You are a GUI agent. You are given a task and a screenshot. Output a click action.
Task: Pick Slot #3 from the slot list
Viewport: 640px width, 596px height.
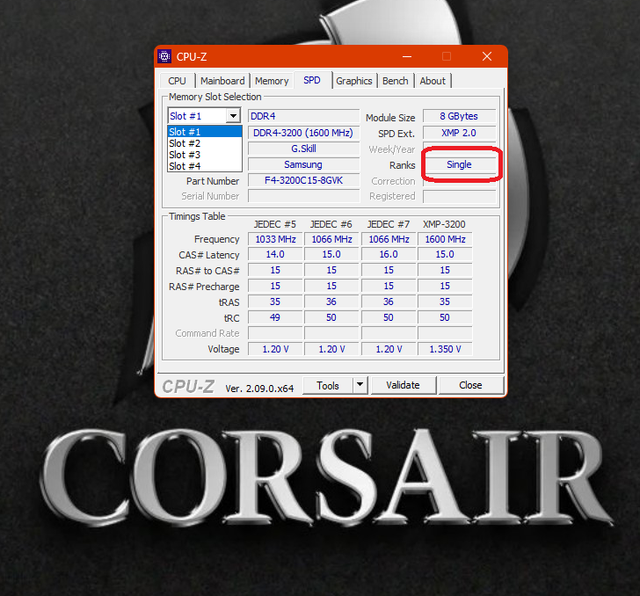(205, 155)
